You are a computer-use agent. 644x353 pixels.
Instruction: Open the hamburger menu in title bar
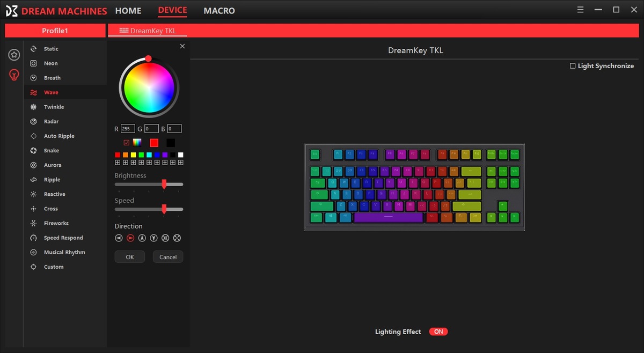[580, 10]
